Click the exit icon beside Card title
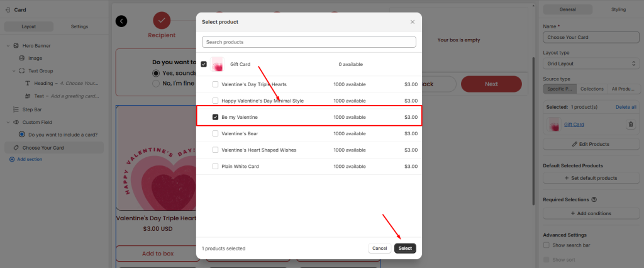 click(7, 10)
